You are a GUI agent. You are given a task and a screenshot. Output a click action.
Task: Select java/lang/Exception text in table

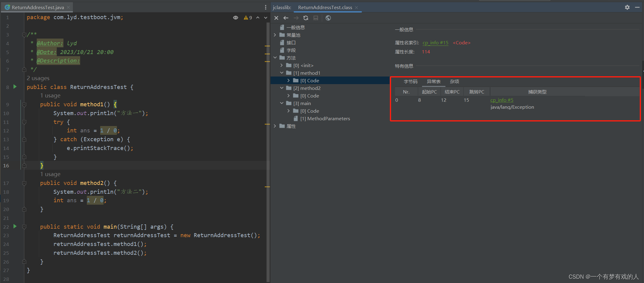point(512,107)
